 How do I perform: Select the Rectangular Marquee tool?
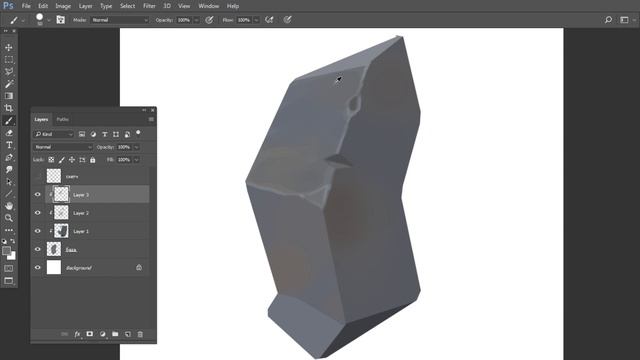point(9,60)
